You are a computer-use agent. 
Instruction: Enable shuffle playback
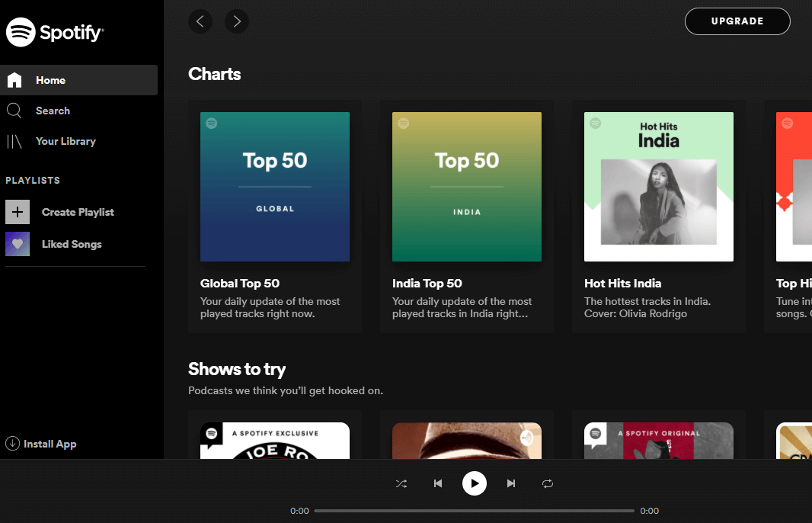tap(401, 483)
